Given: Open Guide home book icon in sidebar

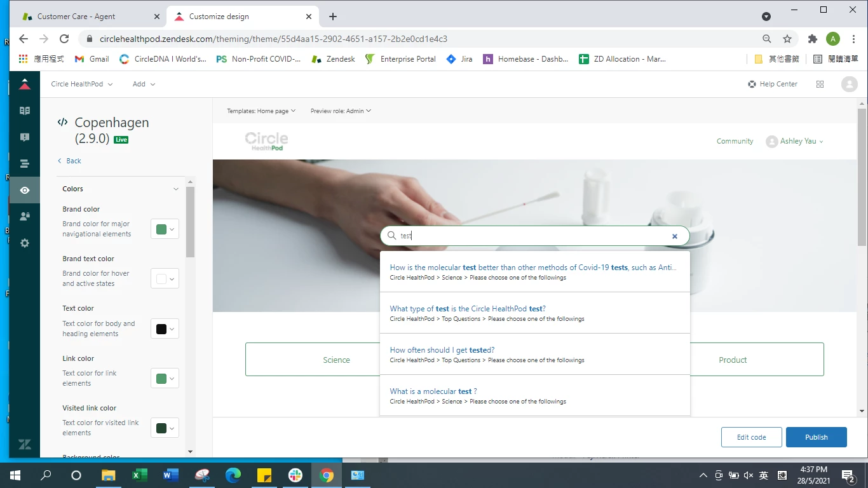Looking at the screenshot, I should coord(25,111).
